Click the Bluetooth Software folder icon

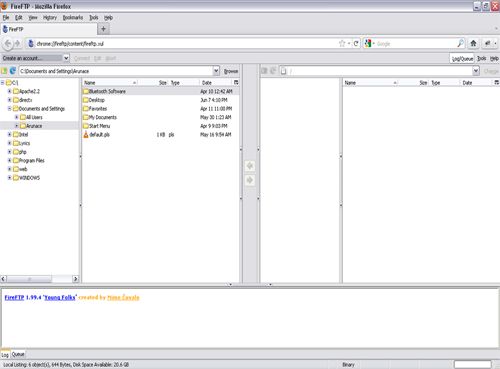point(86,91)
